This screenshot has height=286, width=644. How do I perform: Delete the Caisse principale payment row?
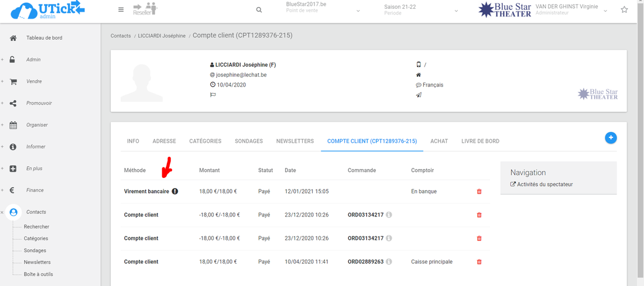(479, 262)
